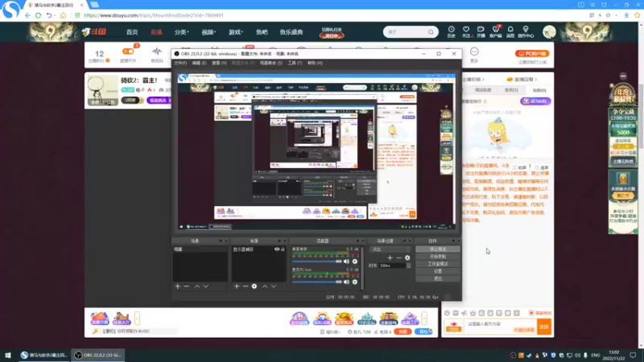Click the third button in OBS Controls panel
Viewport: 644px width, 362px height.
[438, 264]
